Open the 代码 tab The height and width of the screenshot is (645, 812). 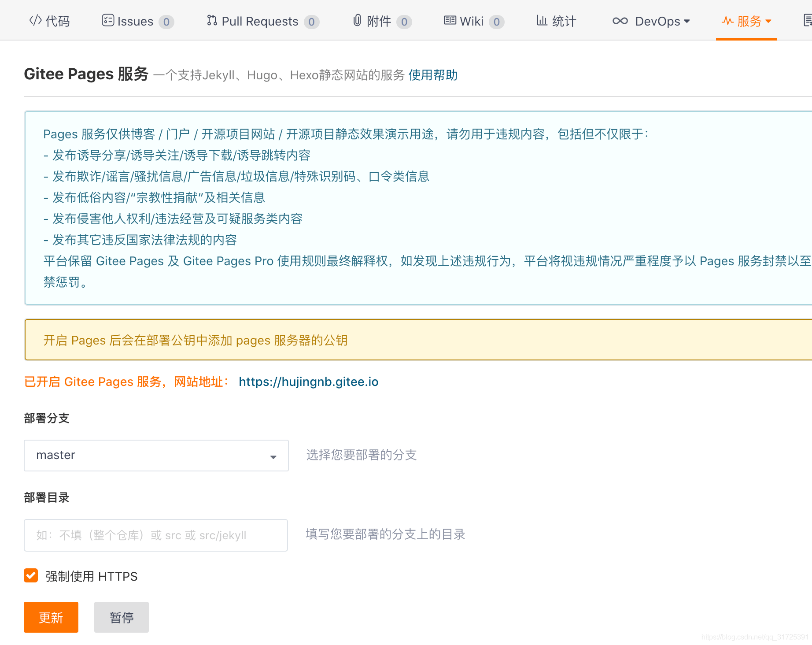point(49,21)
